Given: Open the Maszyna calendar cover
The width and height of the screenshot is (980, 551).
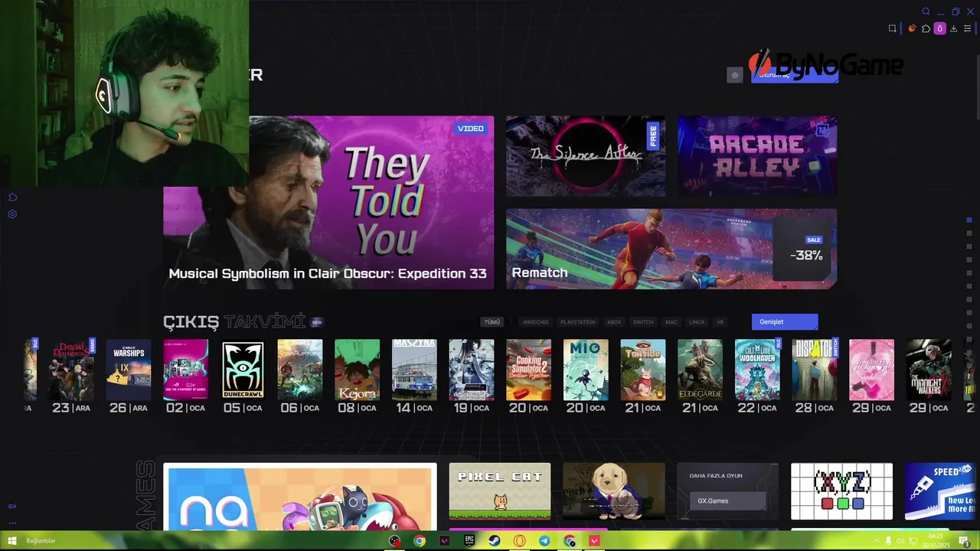Looking at the screenshot, I should click(x=414, y=370).
